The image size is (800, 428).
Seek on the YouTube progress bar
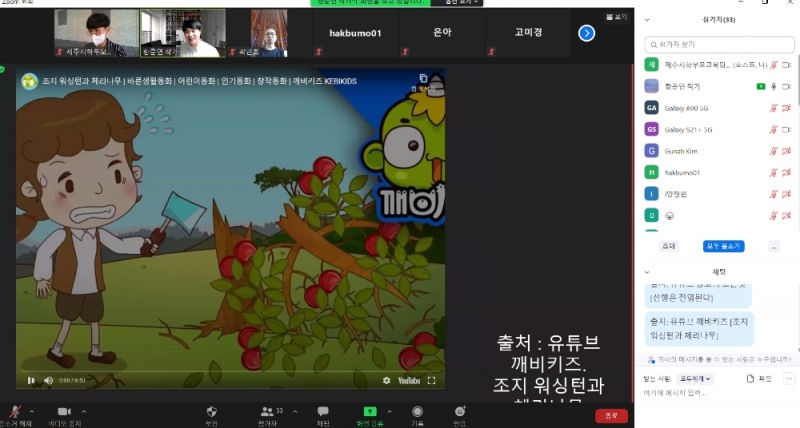pyautogui.click(x=230, y=371)
